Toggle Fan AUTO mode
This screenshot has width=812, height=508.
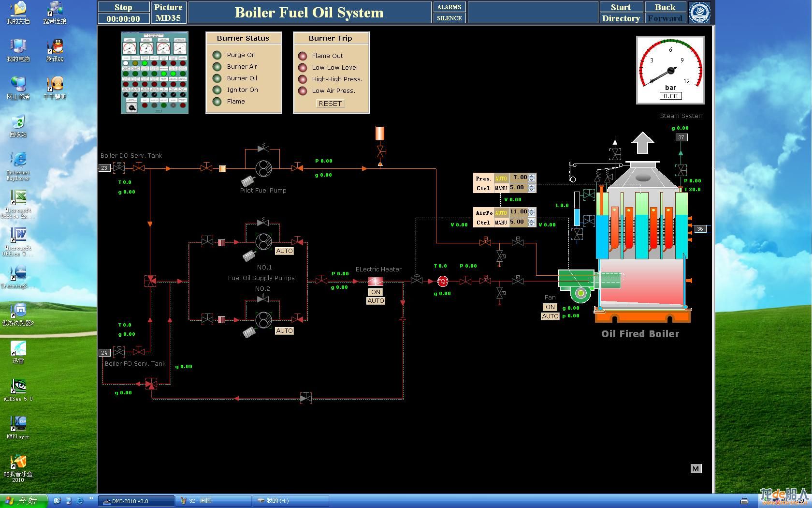coord(550,316)
